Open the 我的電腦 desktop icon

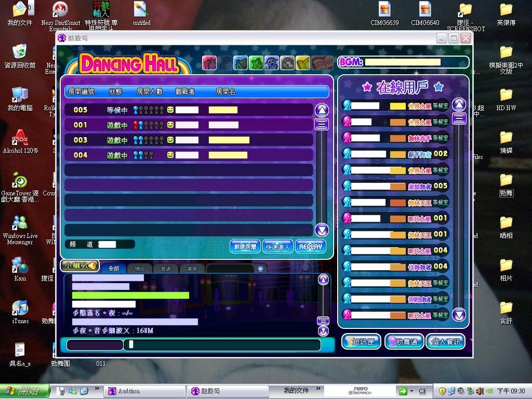click(20, 99)
